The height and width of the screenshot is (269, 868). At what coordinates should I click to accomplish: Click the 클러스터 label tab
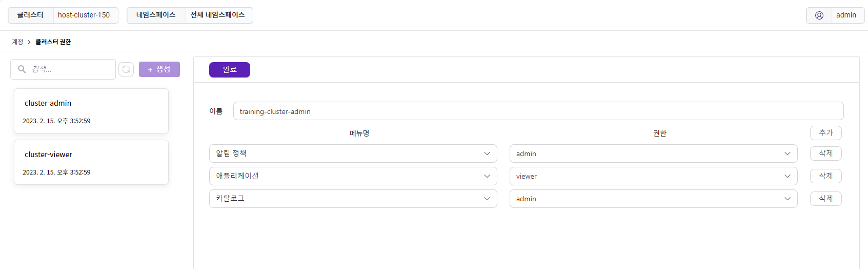tap(31, 15)
